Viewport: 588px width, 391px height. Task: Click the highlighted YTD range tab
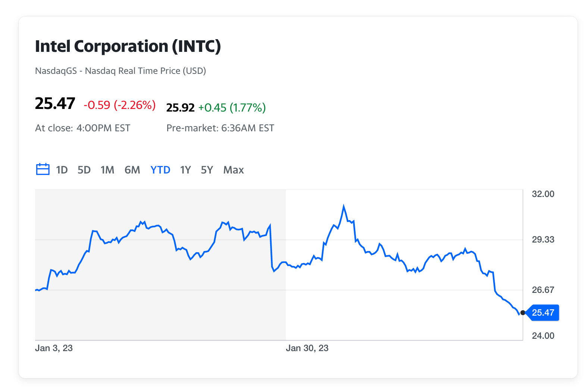(160, 170)
